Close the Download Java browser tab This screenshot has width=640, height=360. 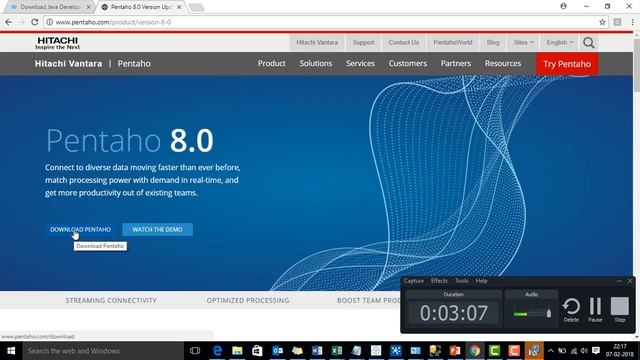pyautogui.click(x=88, y=7)
